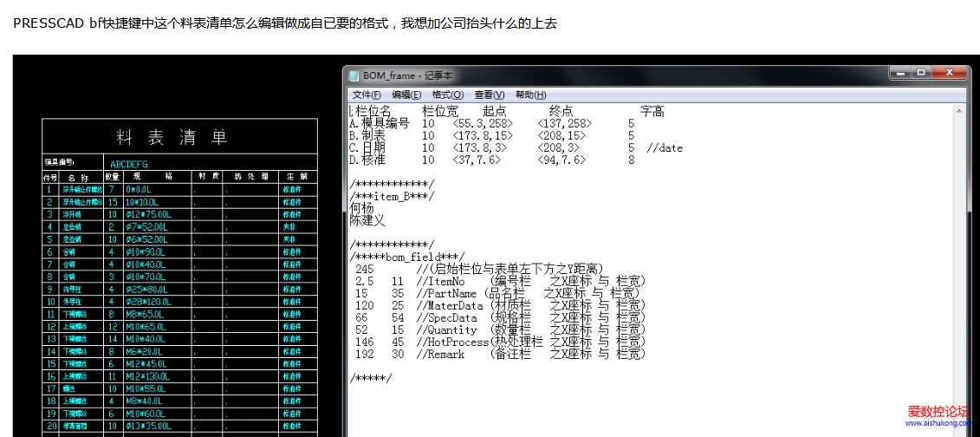
Task: Click the '//MaterData' line in Notepad
Action: coord(500,306)
